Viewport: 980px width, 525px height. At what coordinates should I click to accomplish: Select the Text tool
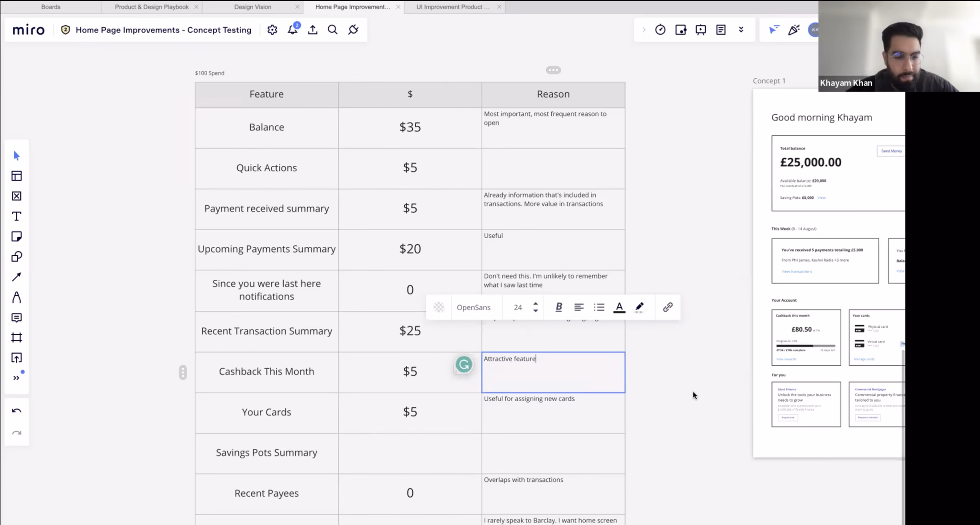click(x=17, y=217)
